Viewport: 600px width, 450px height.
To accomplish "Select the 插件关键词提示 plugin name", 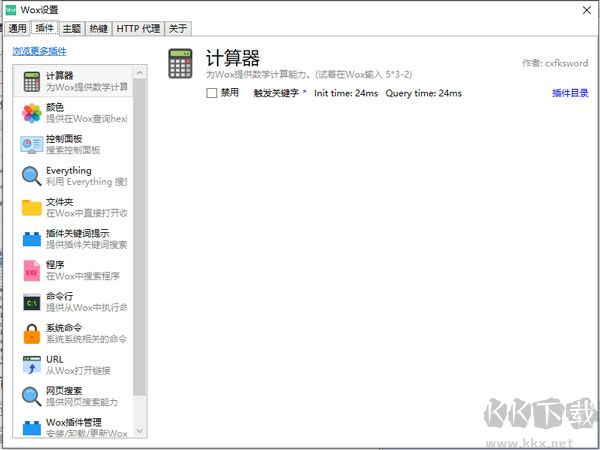I will tap(78, 233).
